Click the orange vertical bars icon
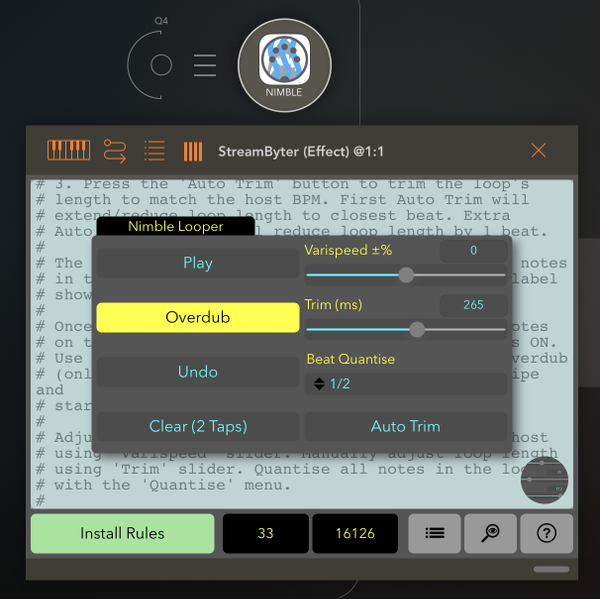This screenshot has width=600, height=599. pos(193,151)
